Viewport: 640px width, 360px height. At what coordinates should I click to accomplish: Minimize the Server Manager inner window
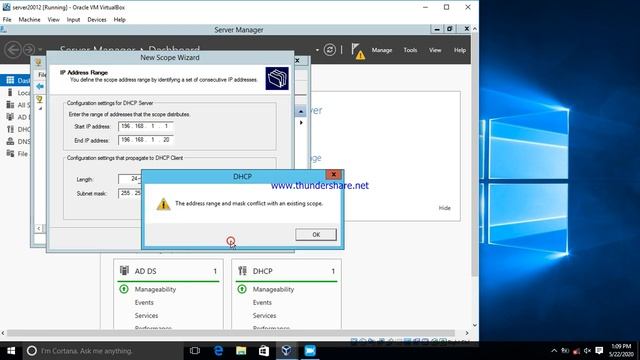[437, 29]
